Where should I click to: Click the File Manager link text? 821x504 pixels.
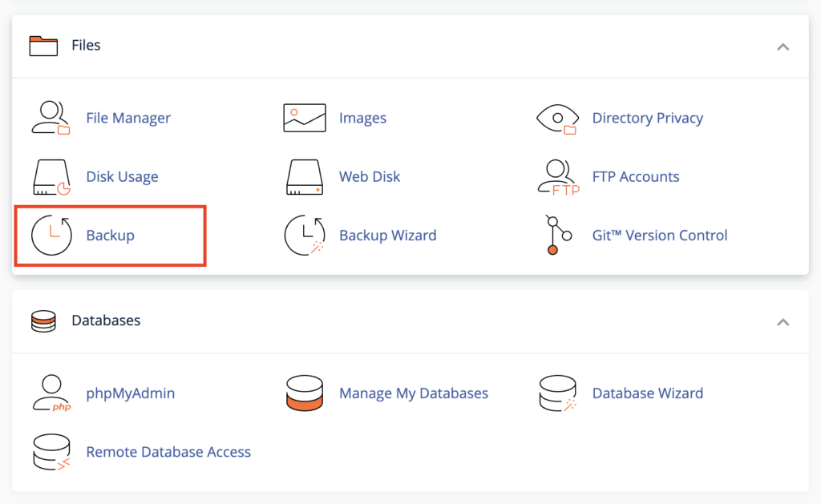128,117
